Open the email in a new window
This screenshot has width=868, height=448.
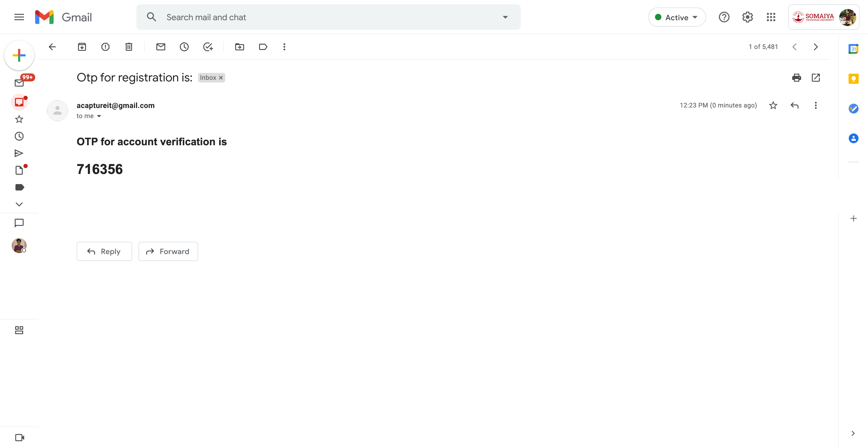tap(816, 78)
